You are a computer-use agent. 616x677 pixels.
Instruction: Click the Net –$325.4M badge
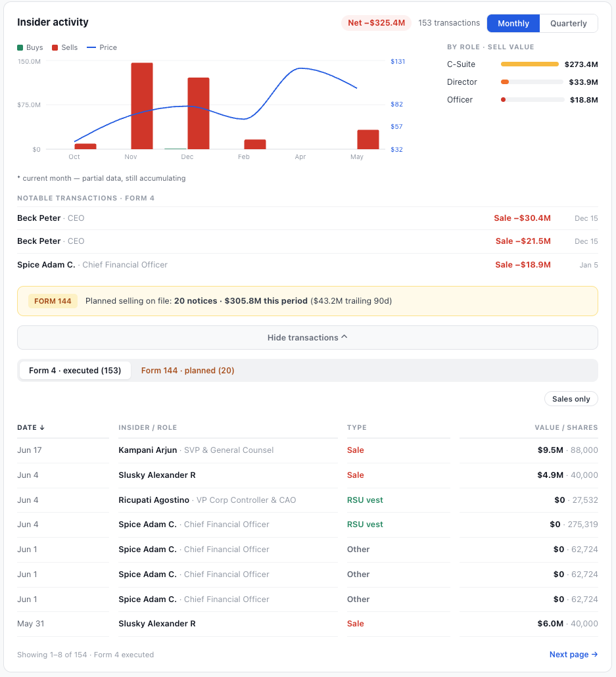tap(376, 23)
